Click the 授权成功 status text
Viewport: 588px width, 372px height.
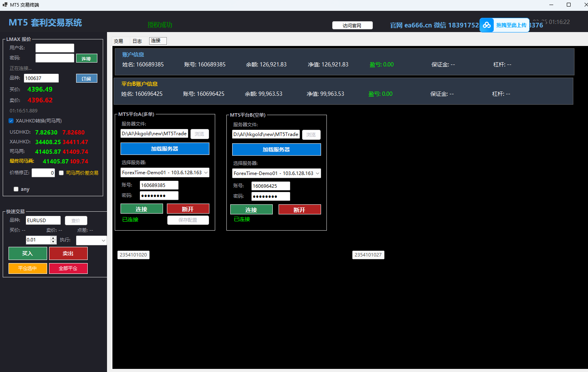[160, 25]
